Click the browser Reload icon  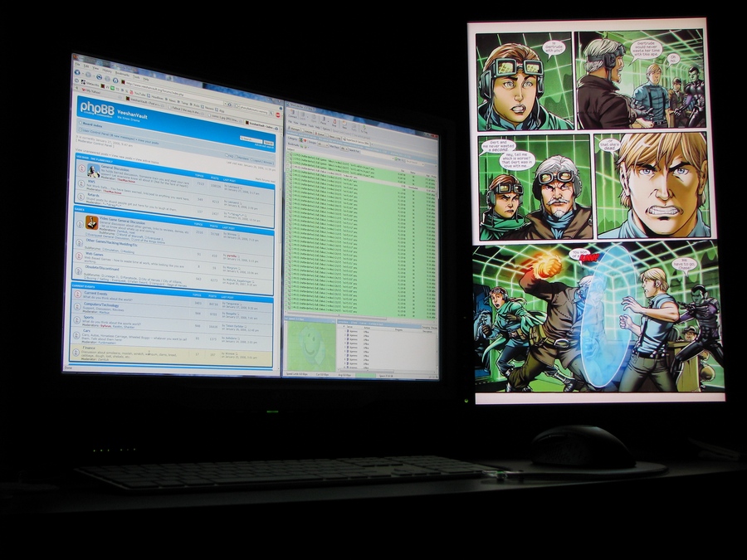[x=99, y=76]
